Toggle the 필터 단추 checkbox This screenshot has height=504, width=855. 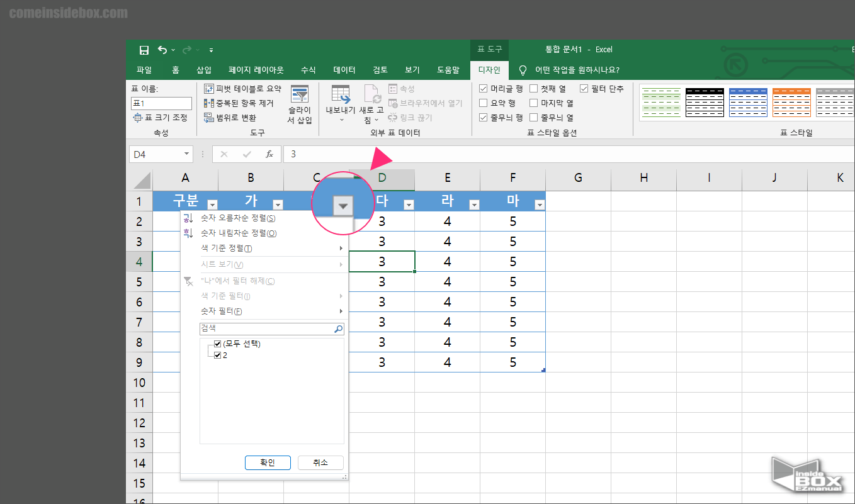click(x=584, y=89)
